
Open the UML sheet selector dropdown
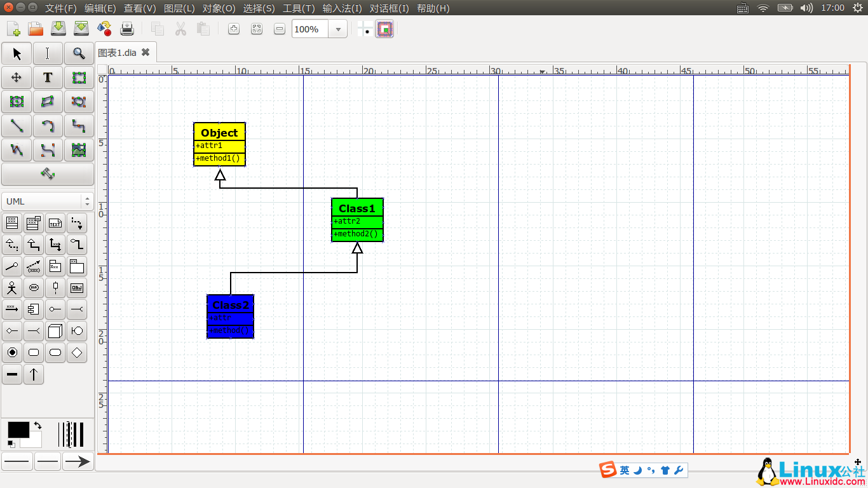coord(48,201)
